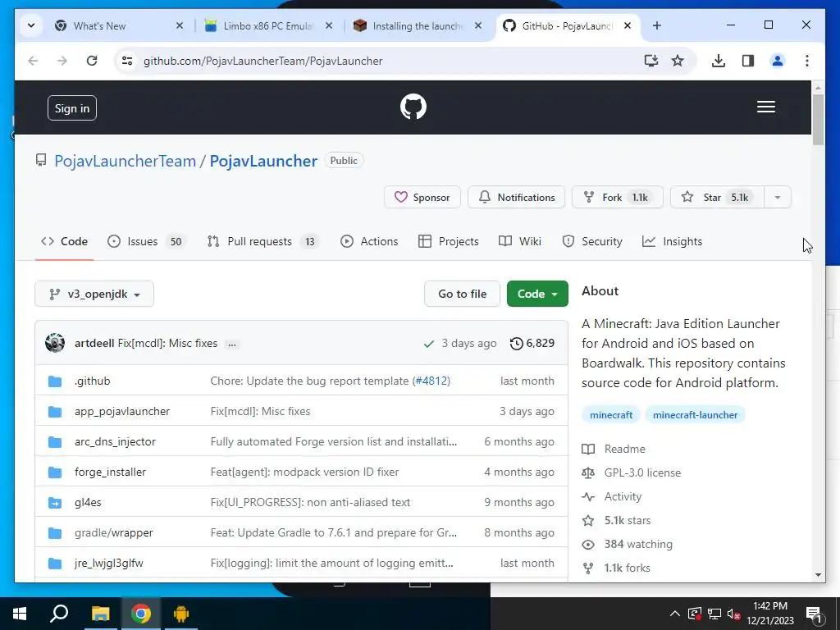Screen dimensions: 840x630
Task: Show hidden system tray icons chevron
Action: tap(674, 614)
